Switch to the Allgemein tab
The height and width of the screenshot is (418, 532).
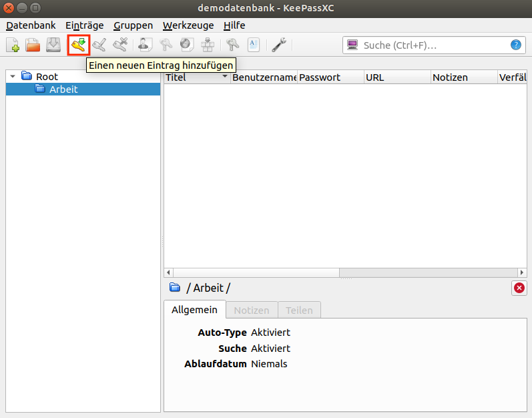coord(194,310)
